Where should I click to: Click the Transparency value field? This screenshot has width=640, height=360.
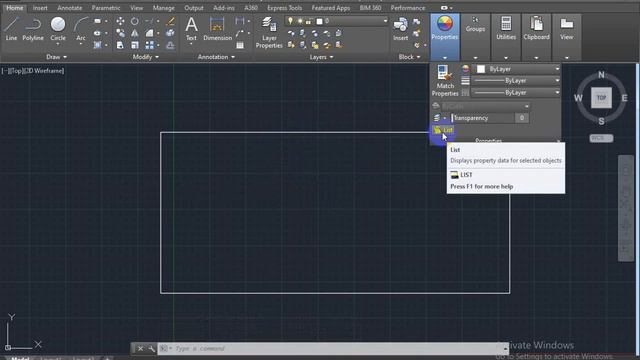[x=522, y=118]
